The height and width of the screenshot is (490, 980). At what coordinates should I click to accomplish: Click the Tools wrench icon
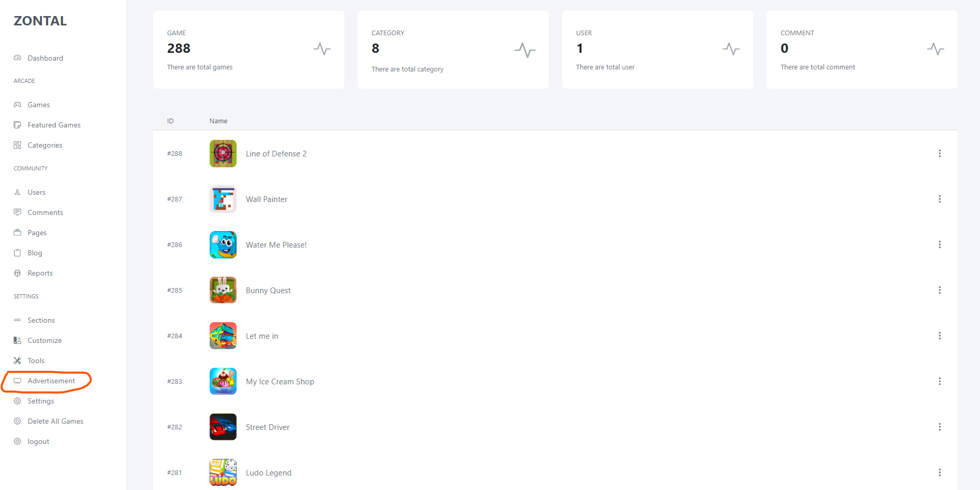coord(18,361)
